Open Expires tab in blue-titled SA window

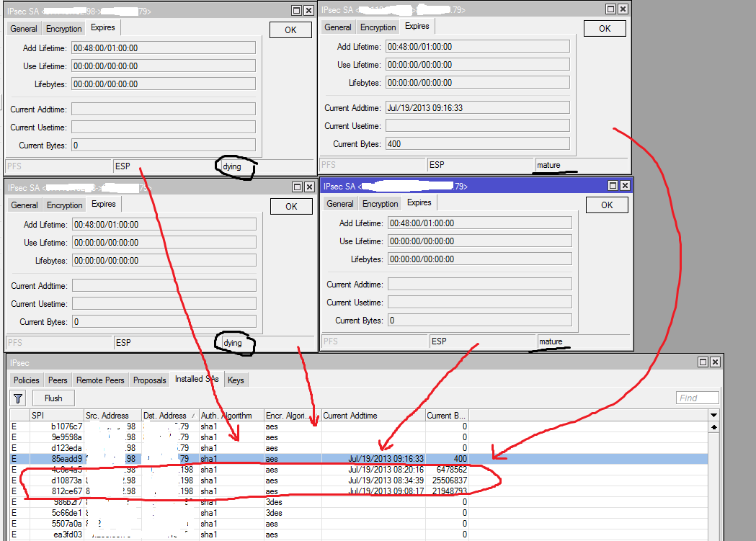pyautogui.click(x=419, y=203)
